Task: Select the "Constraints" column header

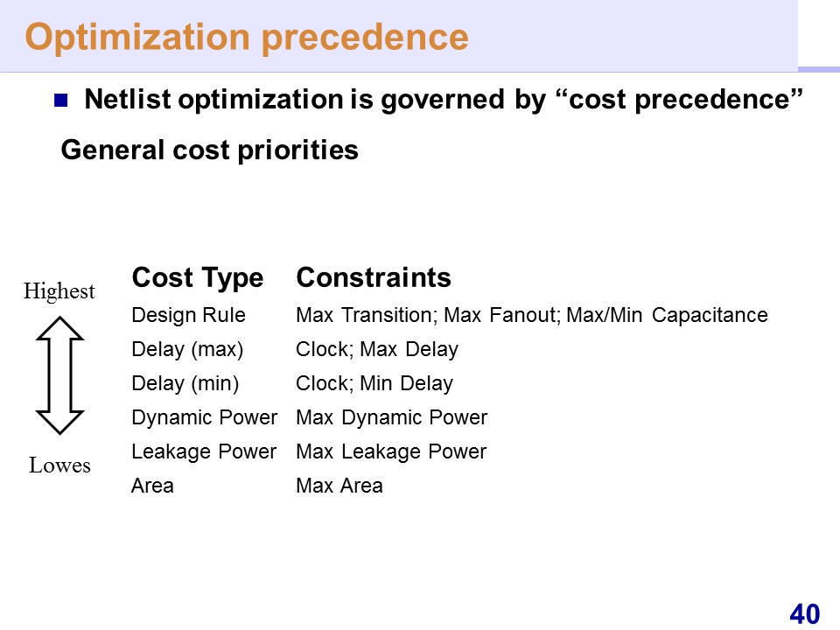Action: (374, 278)
